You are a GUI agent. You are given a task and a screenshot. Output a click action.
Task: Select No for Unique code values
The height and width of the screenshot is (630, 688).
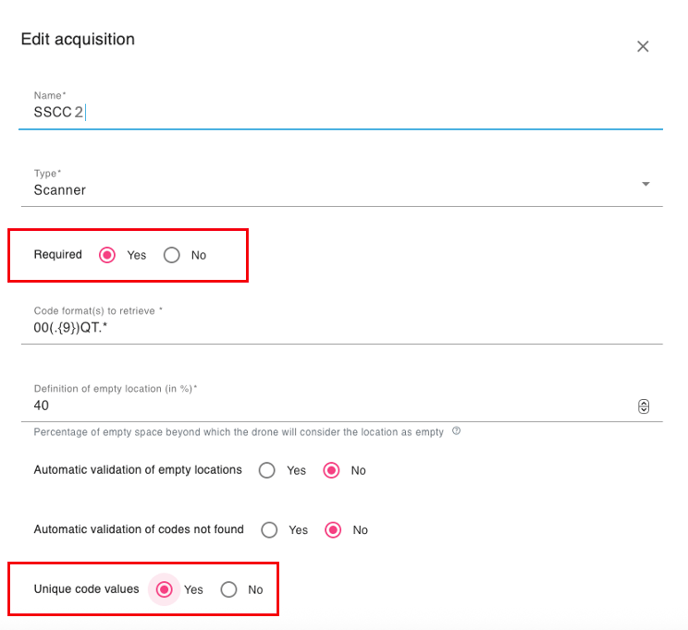229,589
